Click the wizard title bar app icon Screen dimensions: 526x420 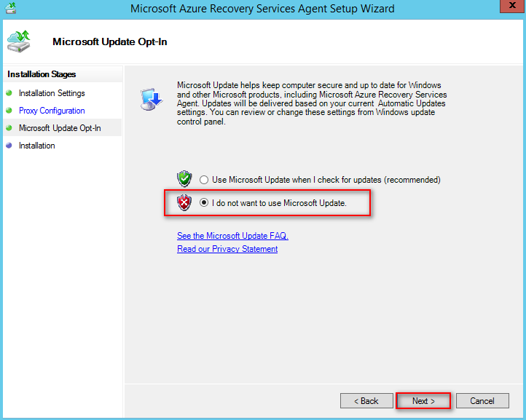coord(12,8)
